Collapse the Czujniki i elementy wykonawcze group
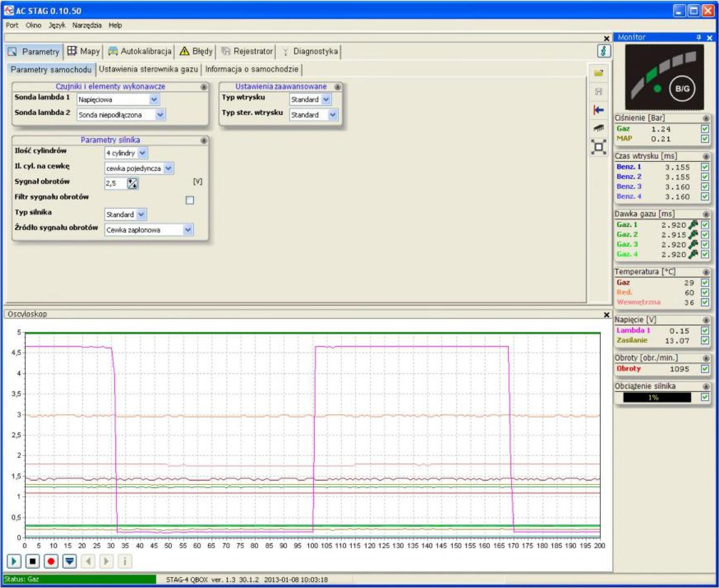This screenshot has height=588, width=719. pos(204,87)
